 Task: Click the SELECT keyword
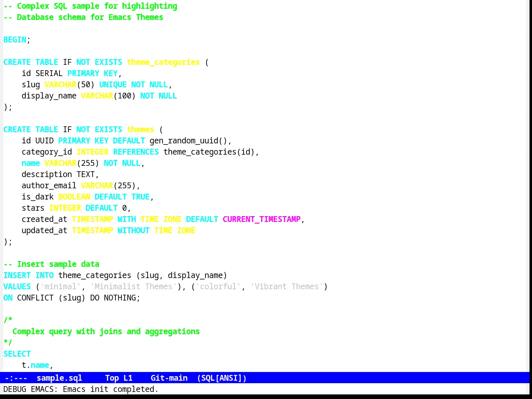(x=17, y=354)
